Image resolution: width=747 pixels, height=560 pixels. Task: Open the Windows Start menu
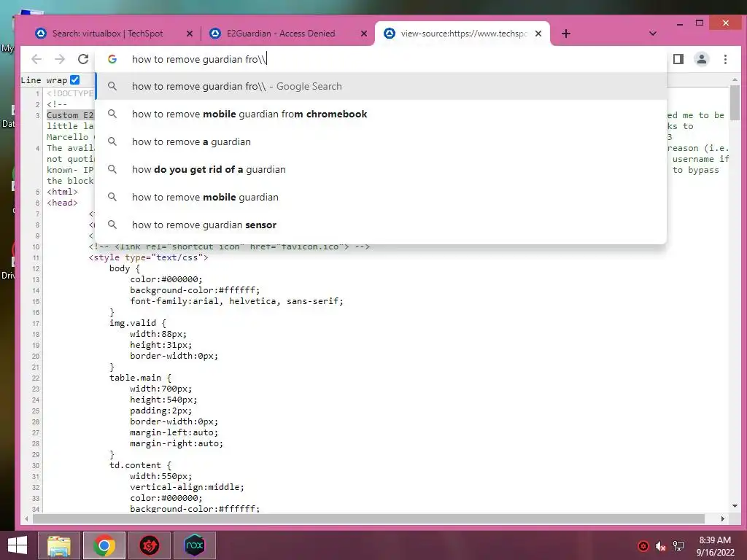pyautogui.click(x=18, y=545)
